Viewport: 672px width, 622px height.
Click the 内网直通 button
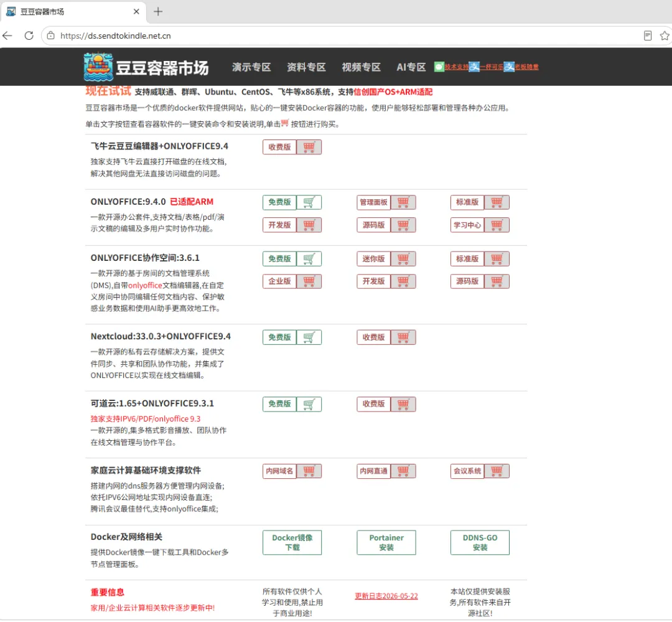click(x=374, y=471)
